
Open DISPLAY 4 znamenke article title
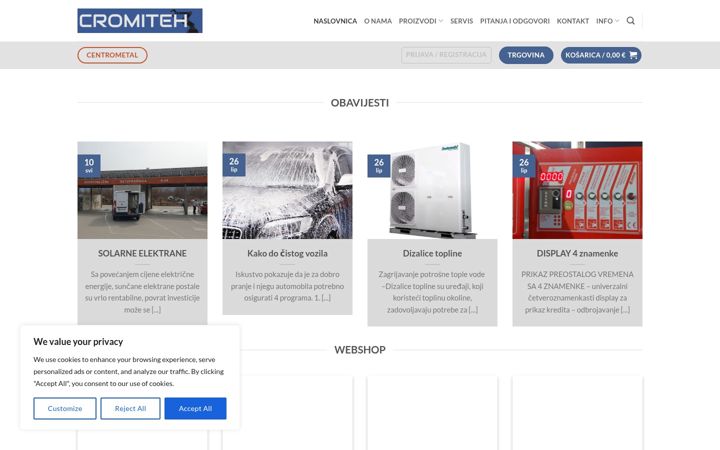(577, 253)
